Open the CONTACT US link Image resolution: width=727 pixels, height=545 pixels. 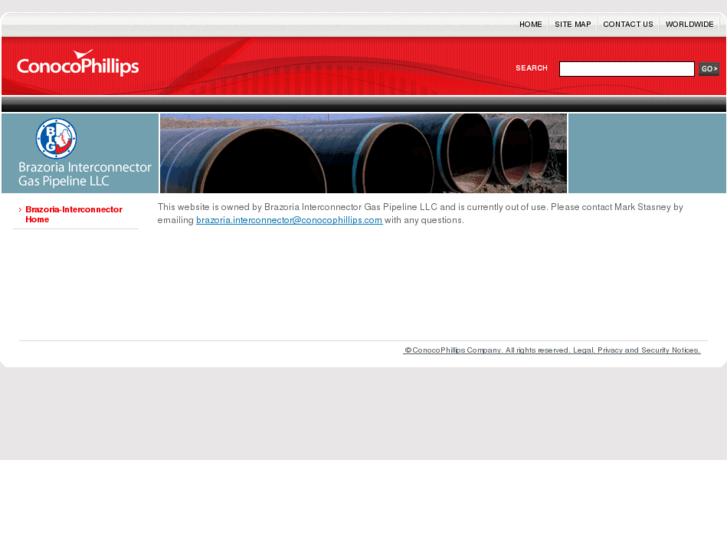pyautogui.click(x=628, y=24)
